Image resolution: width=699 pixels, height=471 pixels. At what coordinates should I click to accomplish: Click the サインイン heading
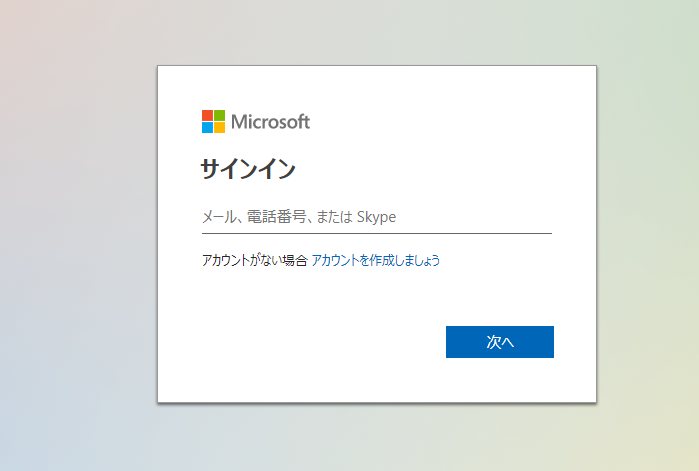(248, 169)
